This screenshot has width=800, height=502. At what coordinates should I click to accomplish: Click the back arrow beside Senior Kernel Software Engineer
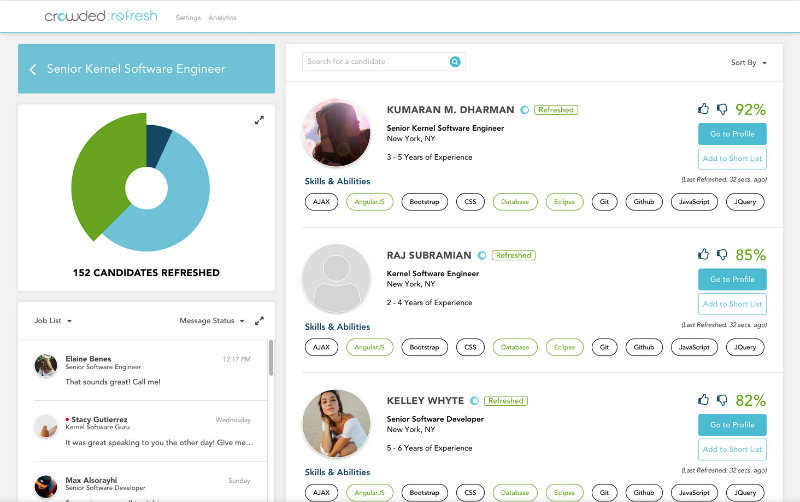pyautogui.click(x=33, y=69)
